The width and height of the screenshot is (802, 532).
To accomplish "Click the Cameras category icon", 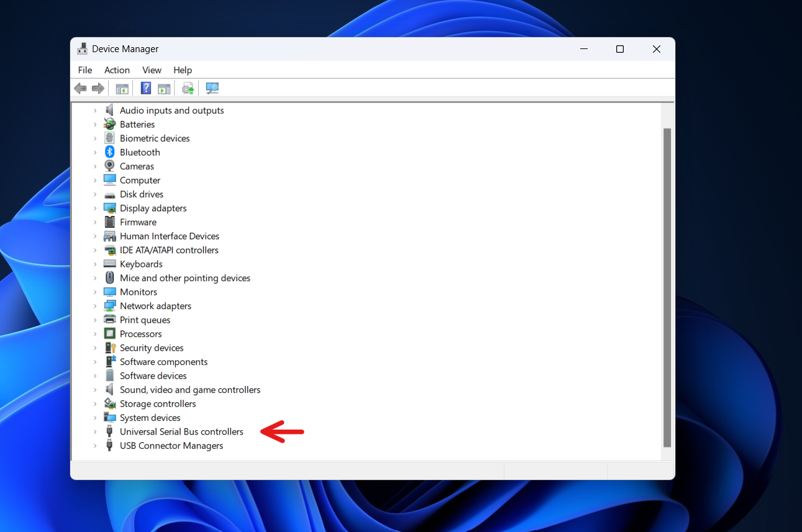I will point(109,166).
